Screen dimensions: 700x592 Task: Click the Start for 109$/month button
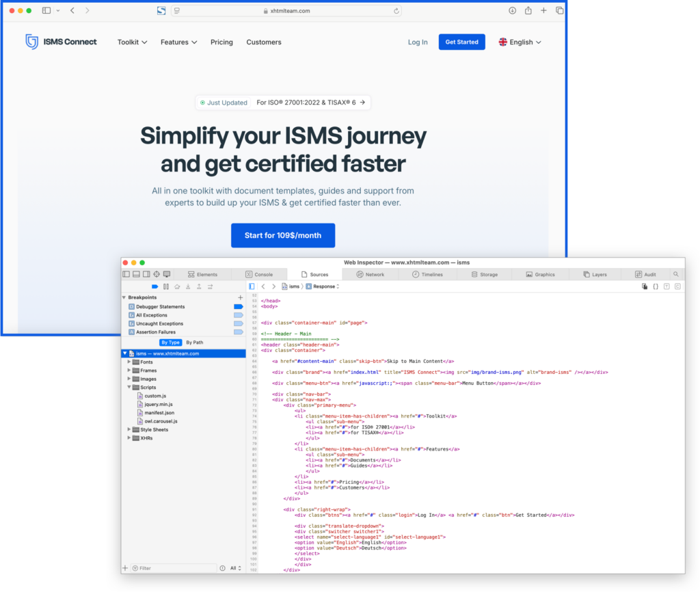tap(283, 235)
